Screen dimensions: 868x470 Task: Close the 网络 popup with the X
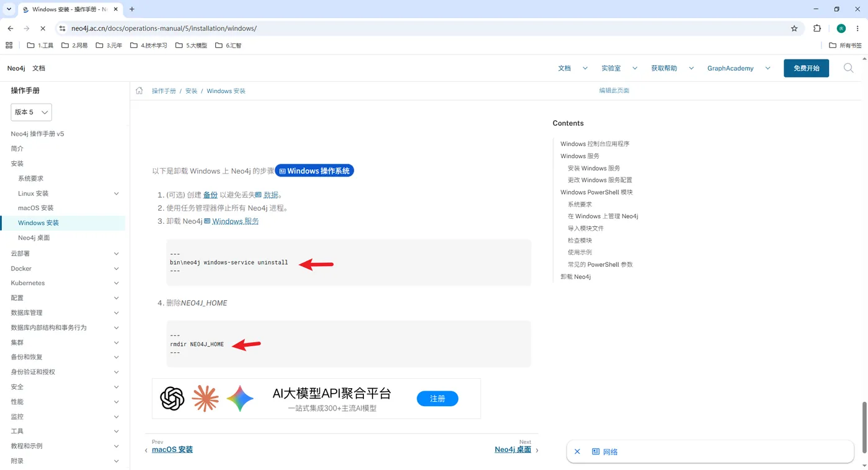click(x=577, y=452)
